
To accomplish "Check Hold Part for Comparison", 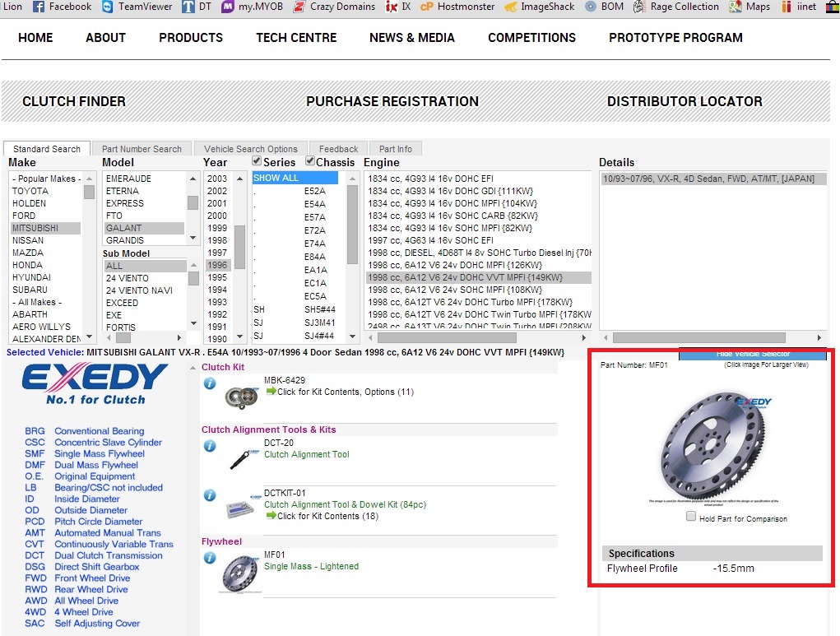I will click(x=691, y=516).
